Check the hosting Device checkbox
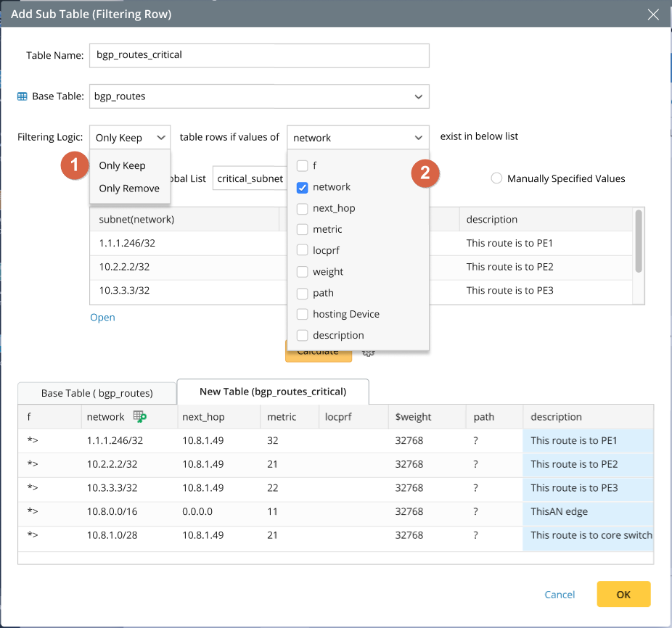The width and height of the screenshot is (672, 628). [302, 315]
